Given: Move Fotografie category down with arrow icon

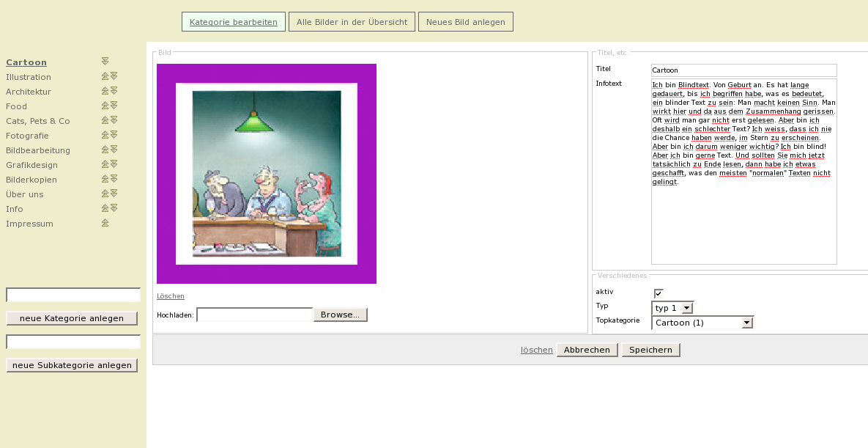Looking at the screenshot, I should 114,135.
